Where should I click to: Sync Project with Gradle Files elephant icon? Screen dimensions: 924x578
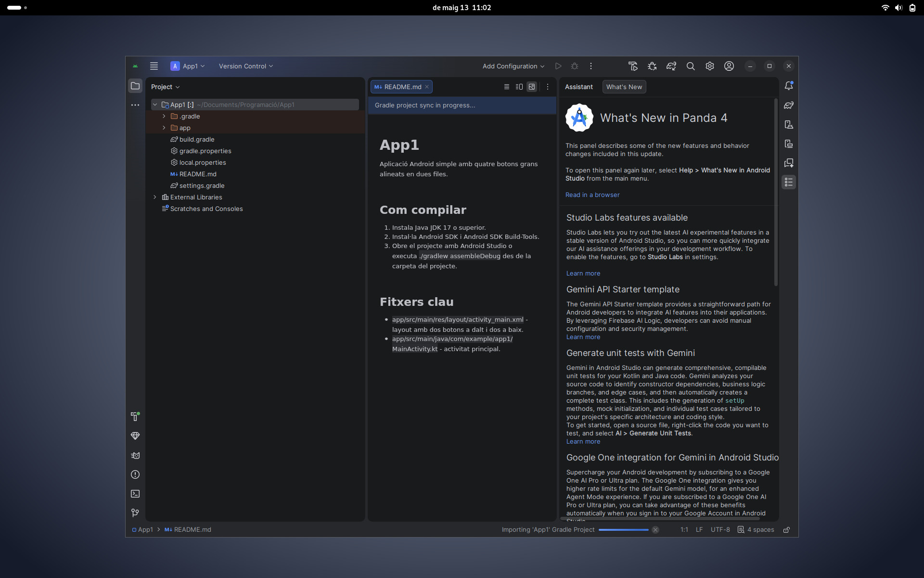coord(671,66)
